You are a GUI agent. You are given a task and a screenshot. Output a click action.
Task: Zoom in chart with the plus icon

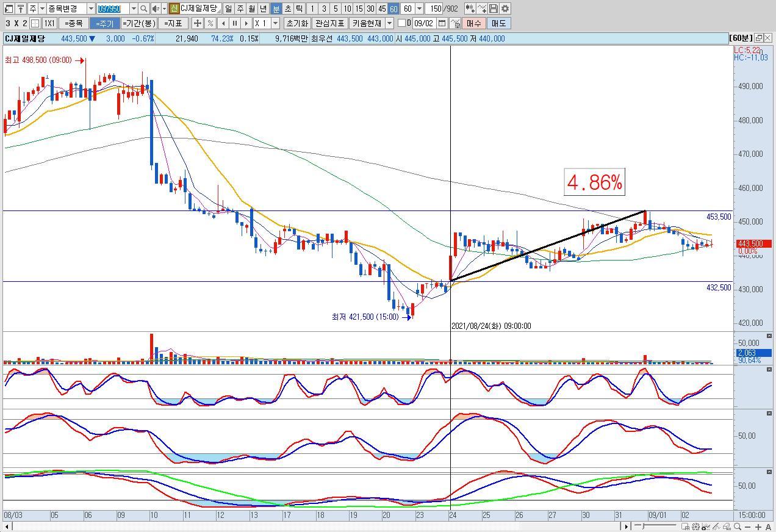[x=758, y=527]
